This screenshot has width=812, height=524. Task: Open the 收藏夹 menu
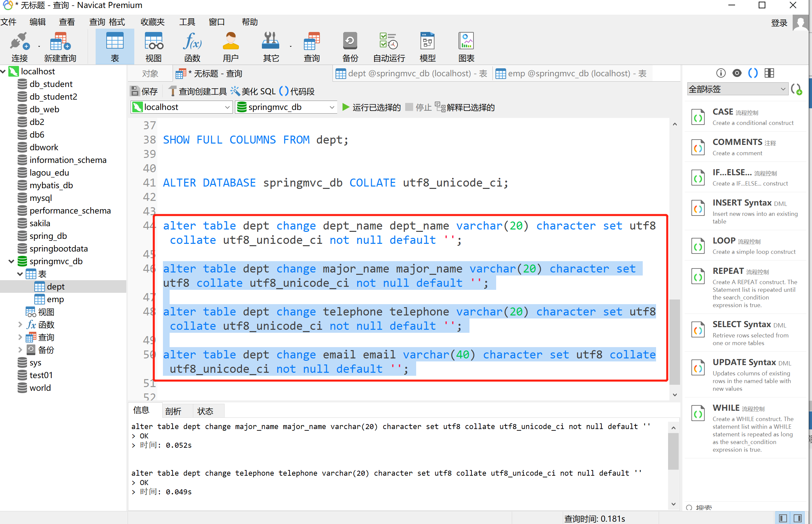coord(153,22)
